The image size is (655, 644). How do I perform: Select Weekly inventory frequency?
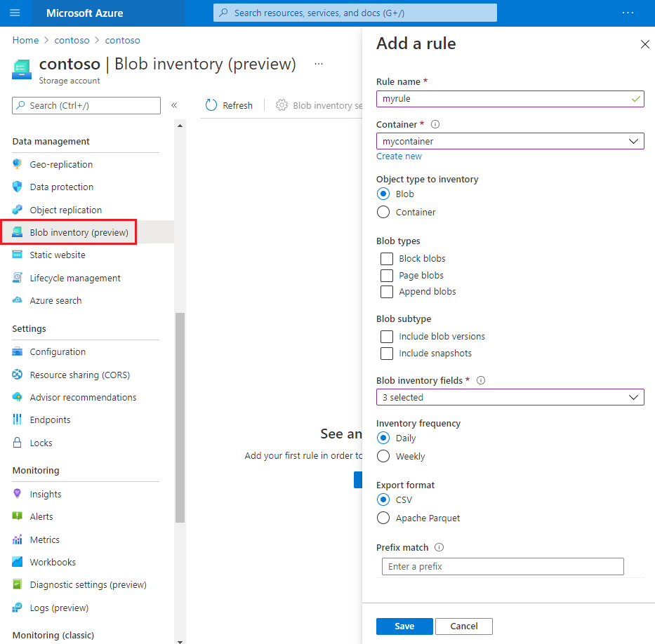(x=383, y=455)
